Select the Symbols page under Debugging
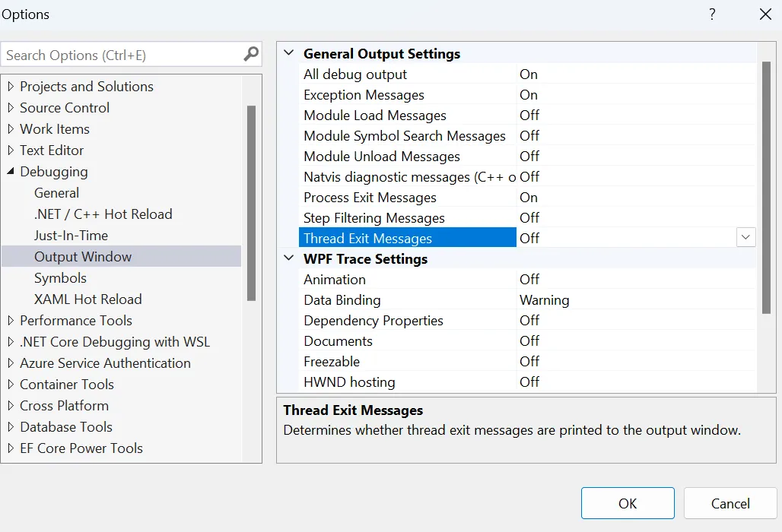Viewport: 782px width, 532px height. [x=60, y=278]
